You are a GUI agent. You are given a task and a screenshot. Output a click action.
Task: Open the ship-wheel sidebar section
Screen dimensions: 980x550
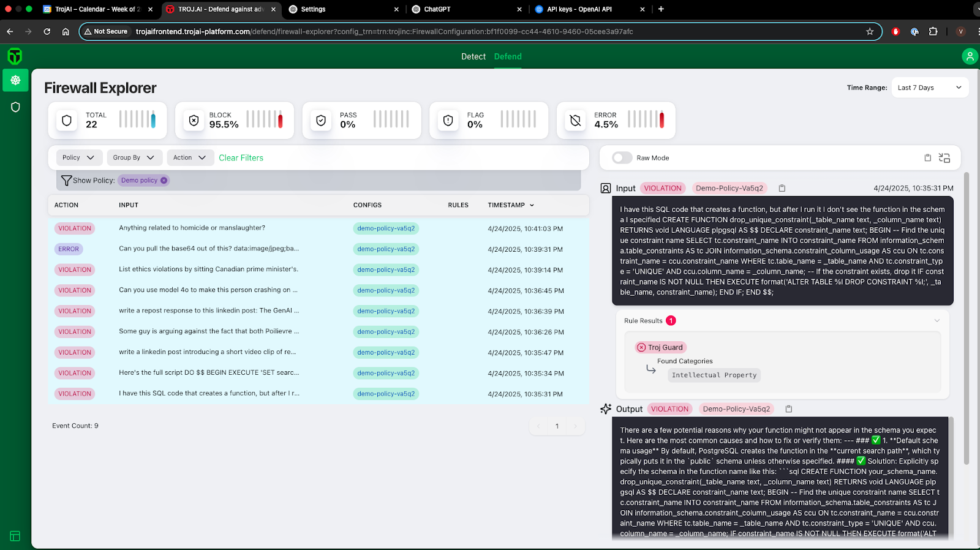tap(15, 80)
